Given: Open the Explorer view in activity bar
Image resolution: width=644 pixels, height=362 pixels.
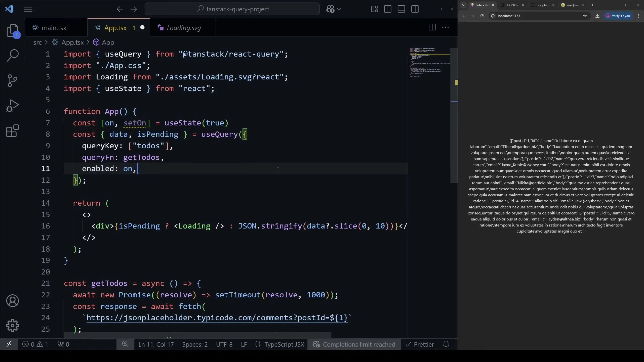Looking at the screenshot, I should coord(12,31).
